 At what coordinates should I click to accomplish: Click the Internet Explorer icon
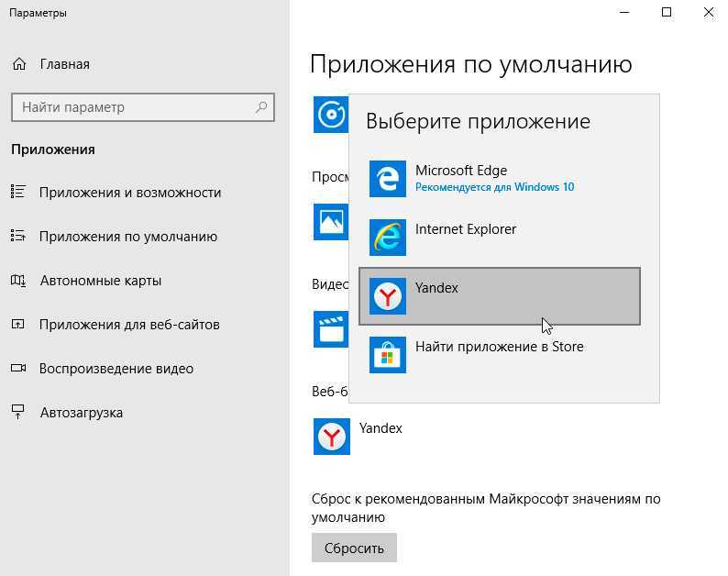pos(388,238)
